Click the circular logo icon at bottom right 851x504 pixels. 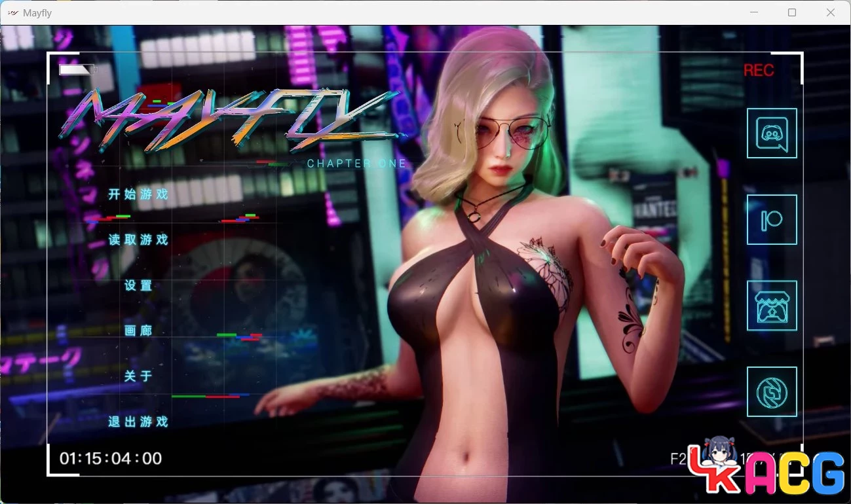point(772,392)
